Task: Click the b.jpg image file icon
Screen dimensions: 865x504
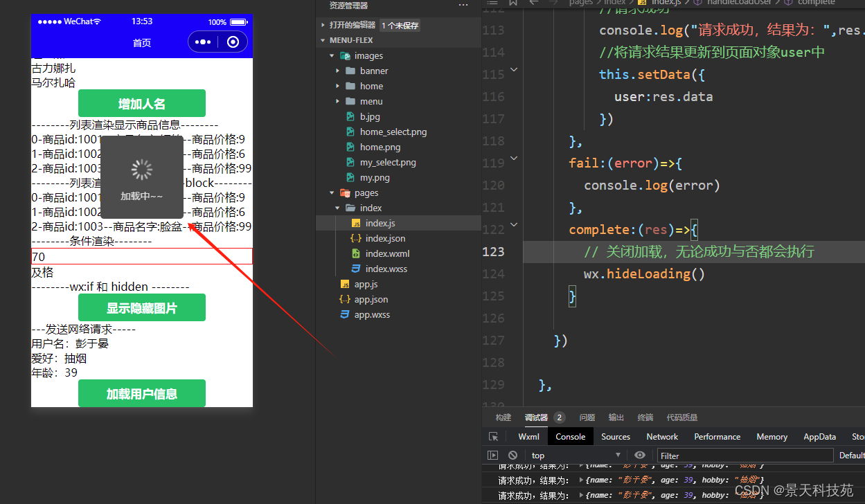Action: tap(351, 116)
